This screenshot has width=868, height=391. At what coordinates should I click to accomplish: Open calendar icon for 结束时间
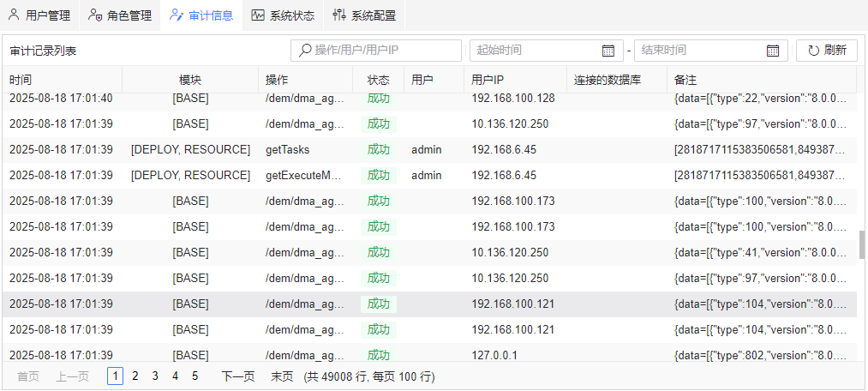(773, 51)
